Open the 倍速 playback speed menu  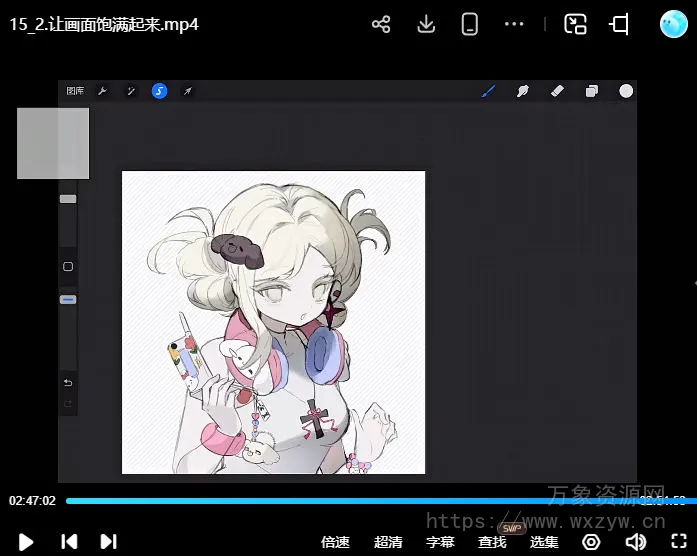coord(335,542)
